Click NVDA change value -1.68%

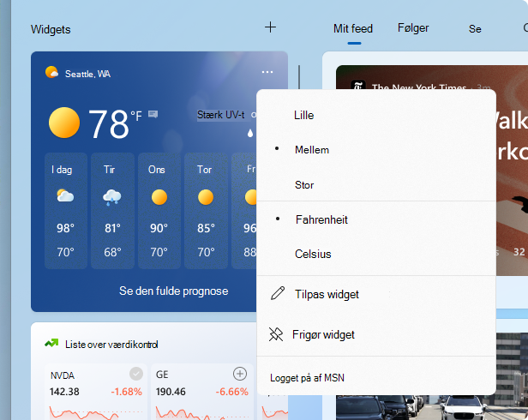[126, 392]
